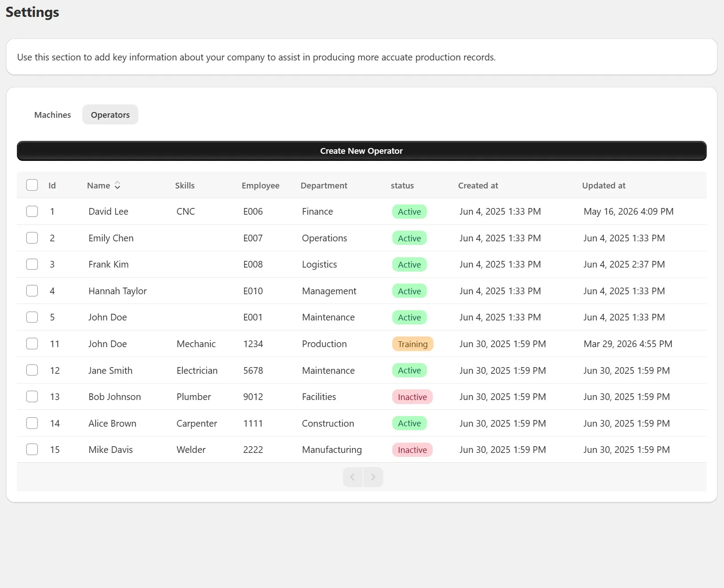Click the Welder skill cell
724x588 pixels.
pyautogui.click(x=191, y=450)
